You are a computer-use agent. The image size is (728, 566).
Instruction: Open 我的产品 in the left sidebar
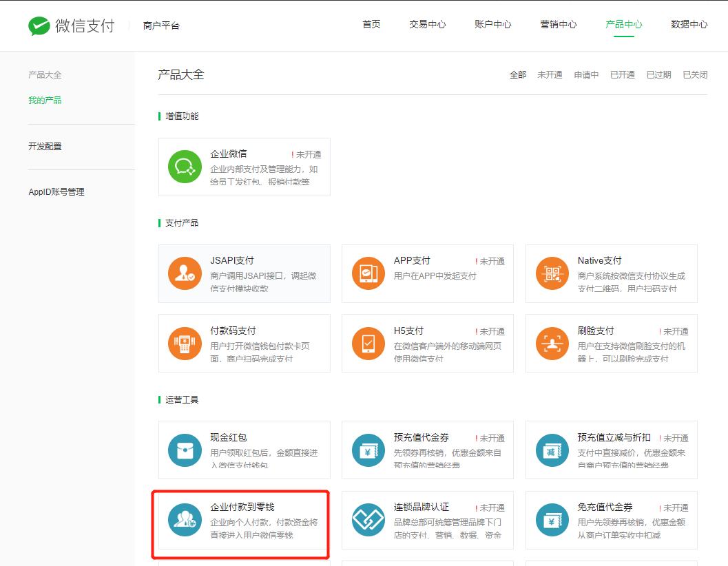coord(45,101)
